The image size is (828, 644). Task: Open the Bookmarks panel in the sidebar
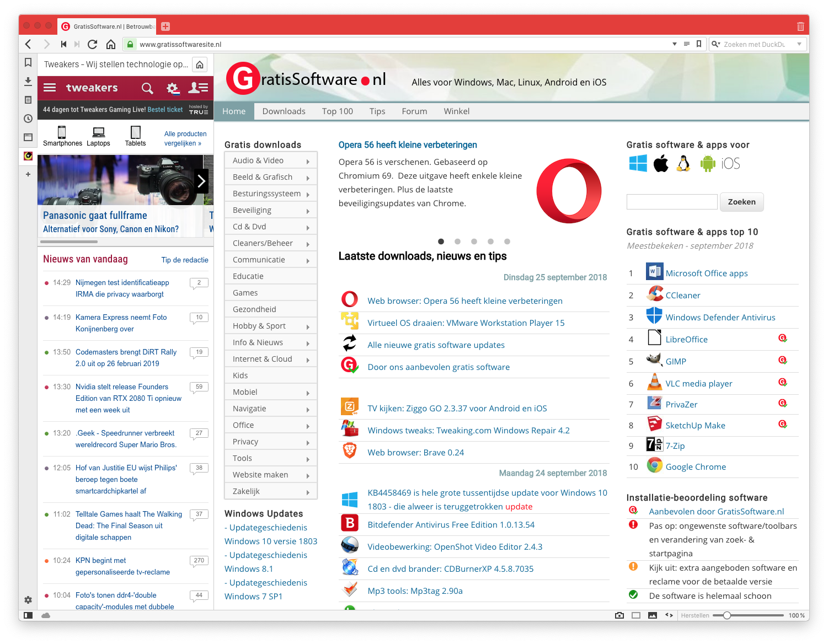pyautogui.click(x=28, y=63)
